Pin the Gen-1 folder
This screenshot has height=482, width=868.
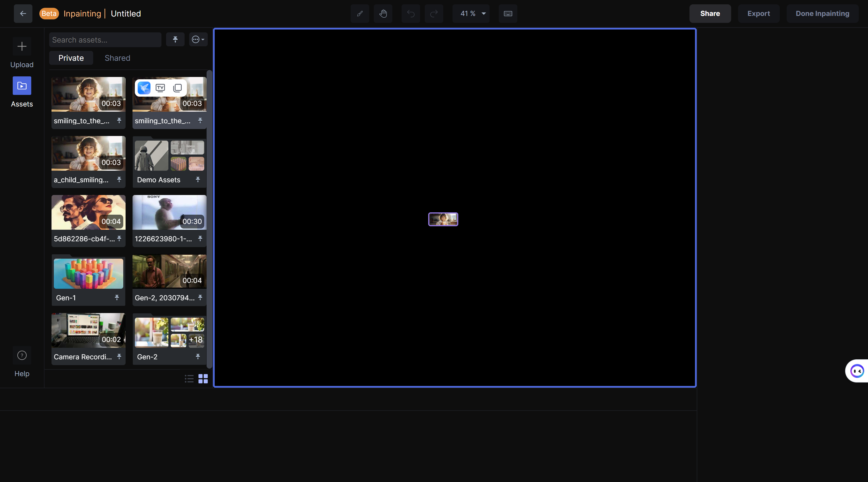[117, 297]
